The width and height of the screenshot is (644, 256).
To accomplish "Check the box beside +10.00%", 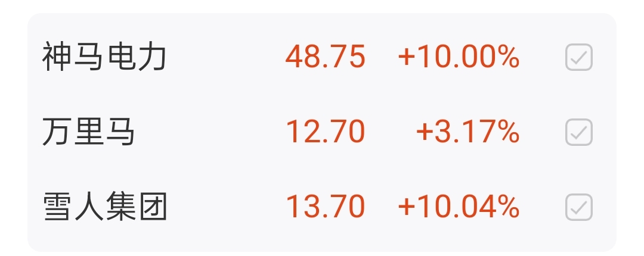I will coord(578,58).
